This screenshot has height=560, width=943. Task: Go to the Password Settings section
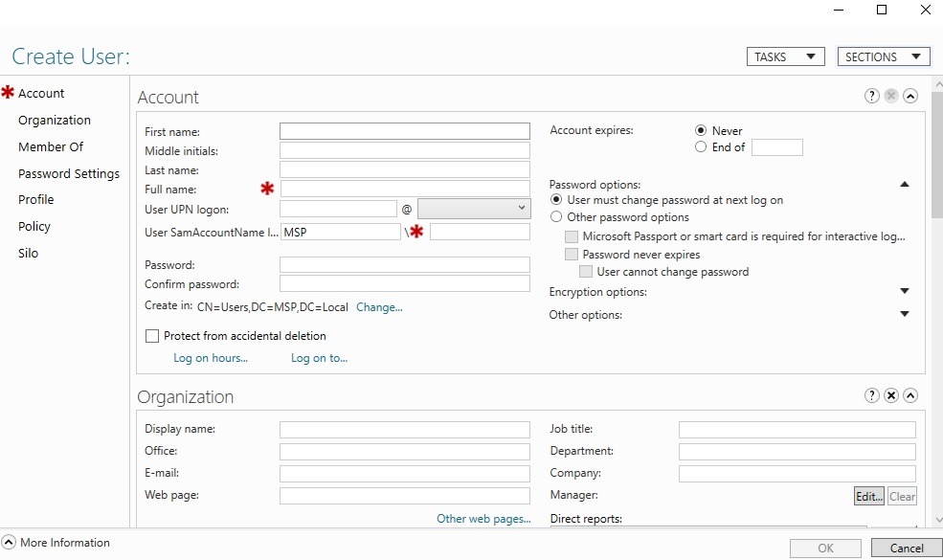68,173
